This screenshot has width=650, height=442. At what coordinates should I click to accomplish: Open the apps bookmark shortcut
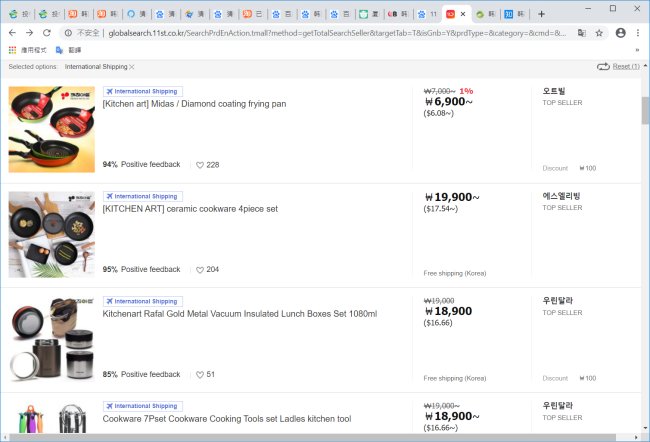click(x=12, y=49)
